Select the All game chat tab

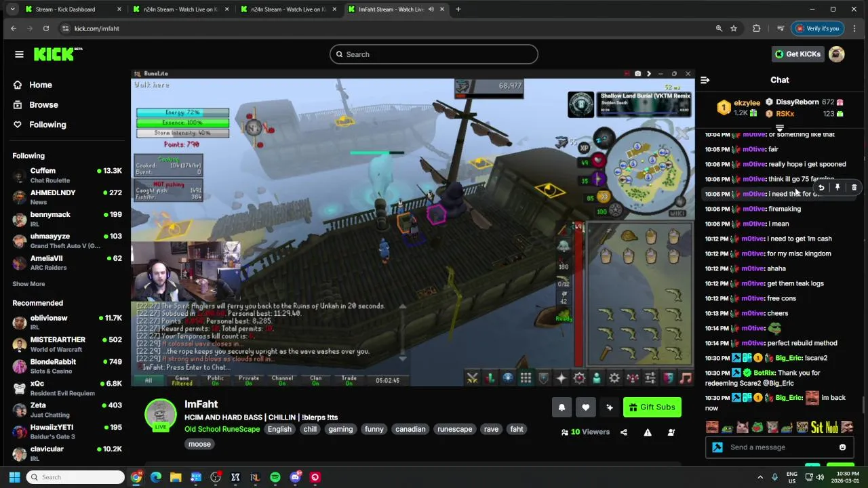point(149,380)
